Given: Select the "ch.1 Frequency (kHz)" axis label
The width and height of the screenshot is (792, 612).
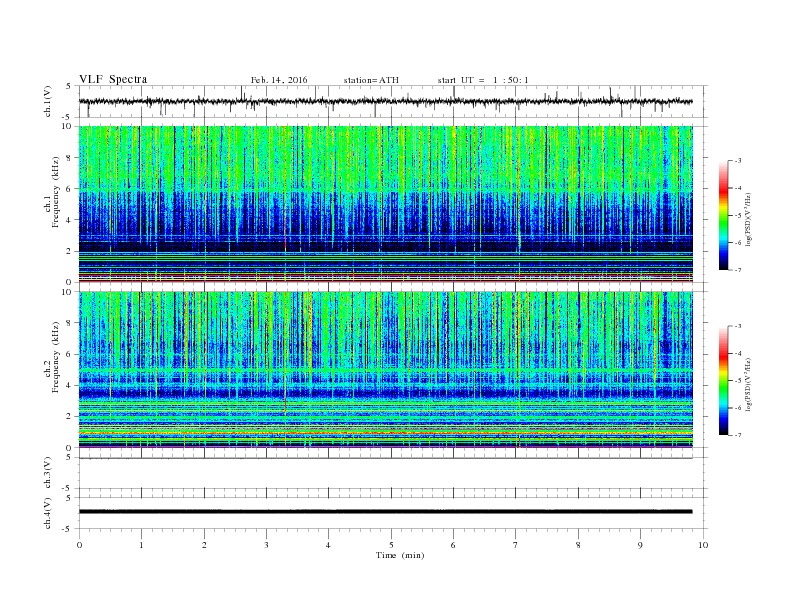Looking at the screenshot, I should [x=52, y=192].
